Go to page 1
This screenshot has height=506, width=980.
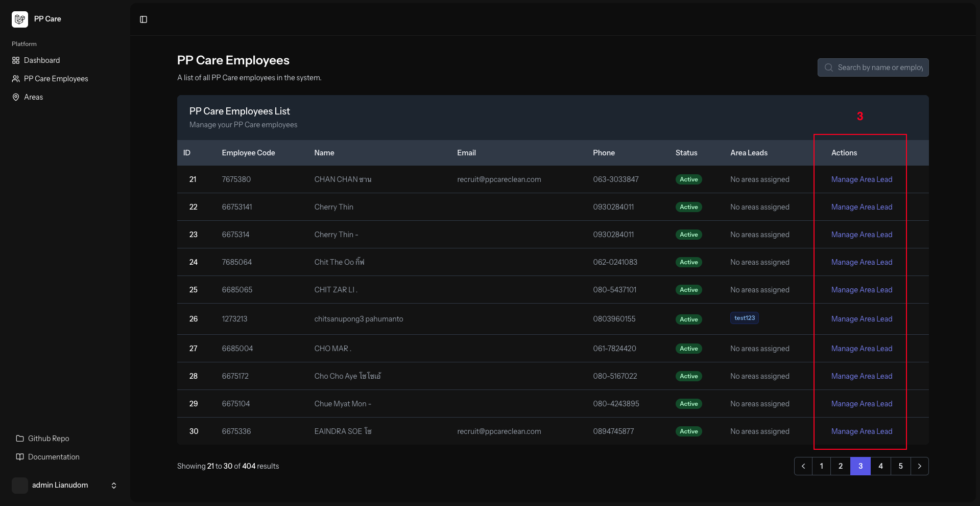click(821, 466)
